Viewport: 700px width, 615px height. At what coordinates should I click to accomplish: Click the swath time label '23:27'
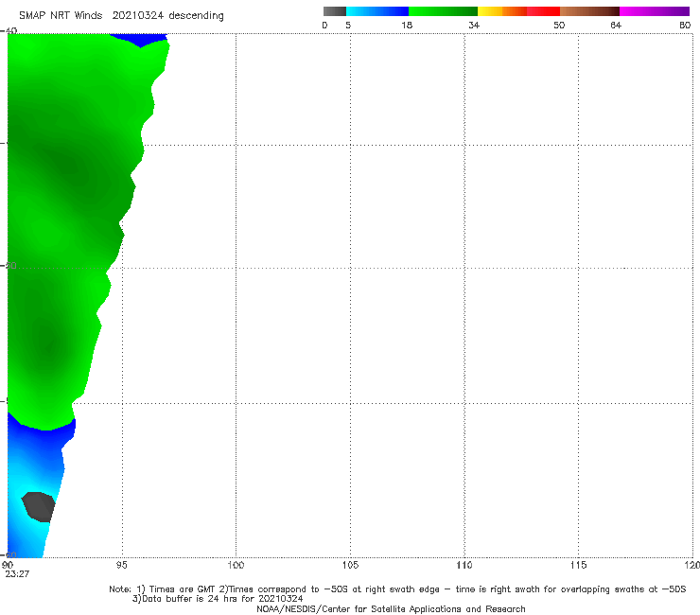(17, 574)
